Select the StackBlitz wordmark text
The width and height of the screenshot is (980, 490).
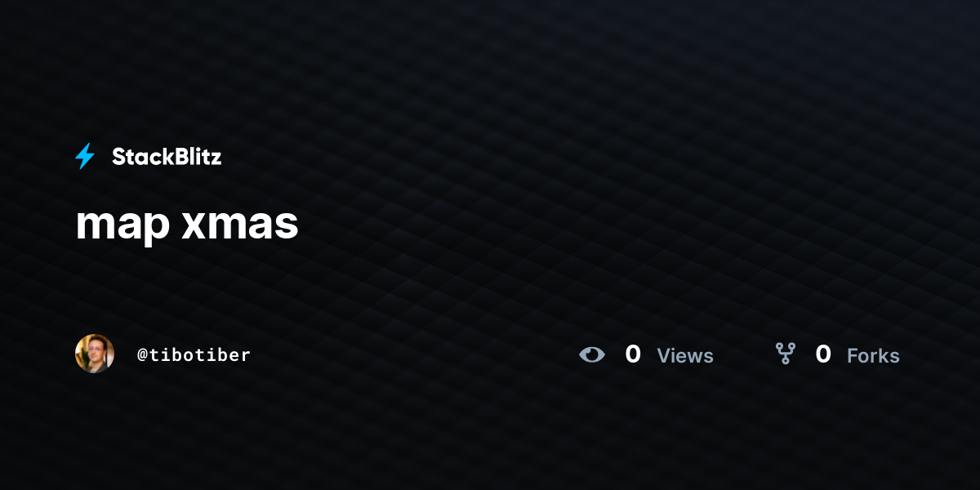click(167, 157)
